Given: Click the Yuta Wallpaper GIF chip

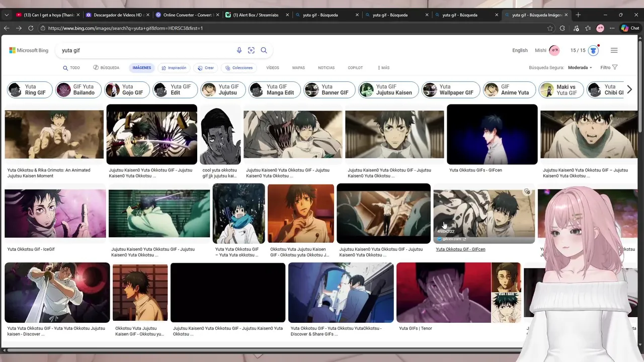Looking at the screenshot, I should [450, 89].
